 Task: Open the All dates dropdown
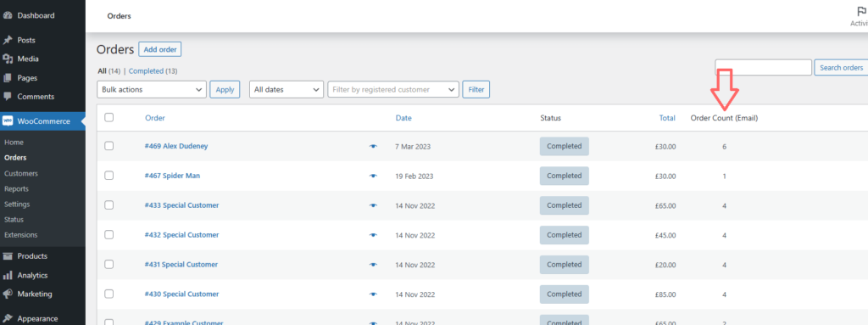point(287,89)
